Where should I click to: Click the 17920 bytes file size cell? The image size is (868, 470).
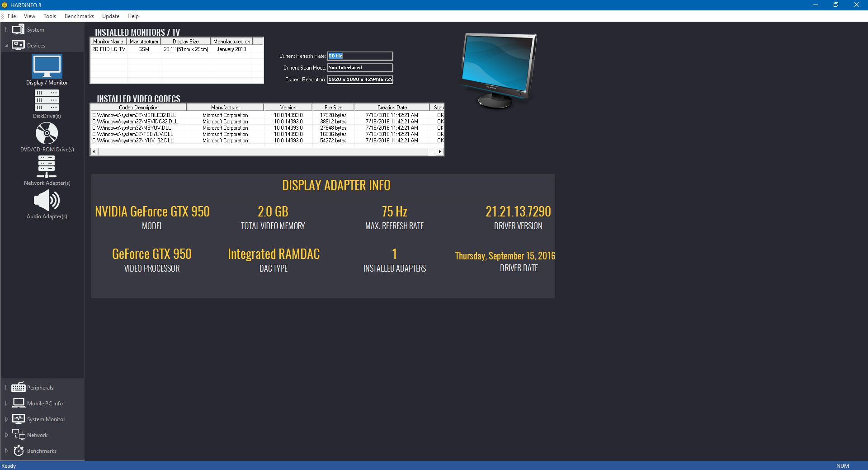pos(333,115)
